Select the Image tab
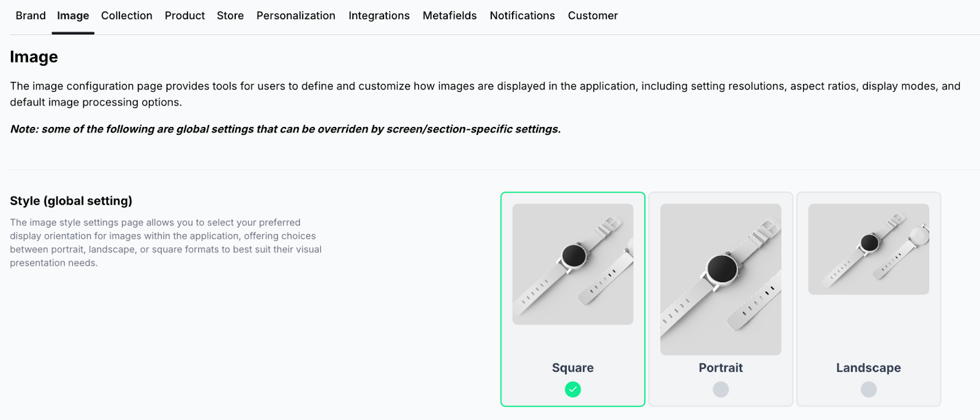This screenshot has width=980, height=420. (x=73, y=16)
